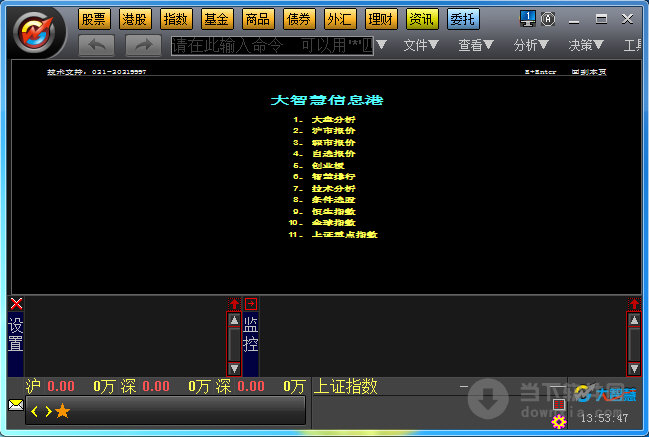Select 2. 沪市报价 from the menu list
649x437 pixels.
coord(324,131)
